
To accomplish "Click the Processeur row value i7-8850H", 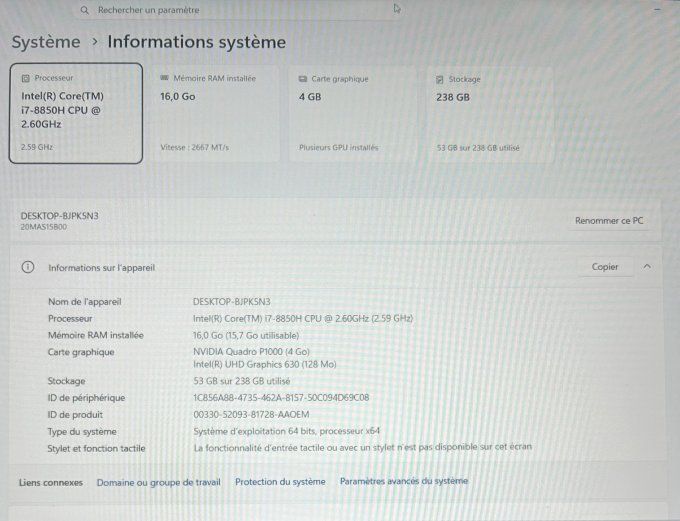I will pos(303,318).
